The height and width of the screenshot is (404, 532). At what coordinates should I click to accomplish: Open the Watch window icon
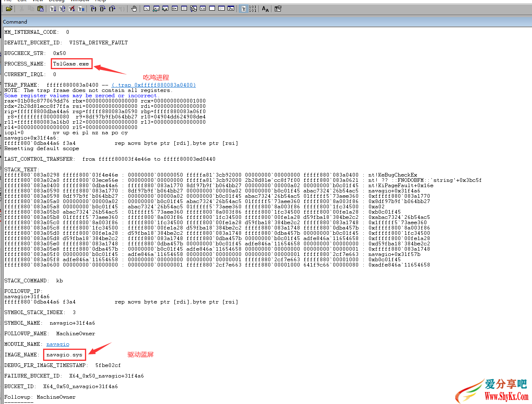point(156,9)
